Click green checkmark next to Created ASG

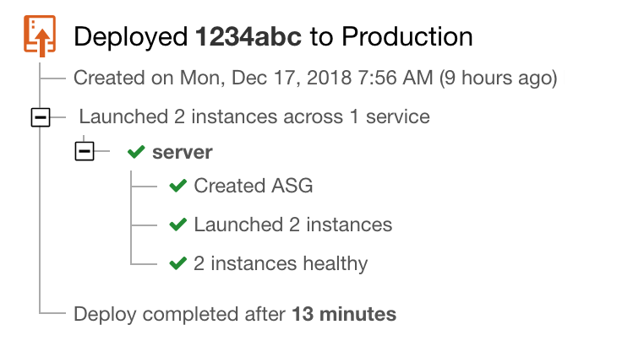[x=177, y=186]
